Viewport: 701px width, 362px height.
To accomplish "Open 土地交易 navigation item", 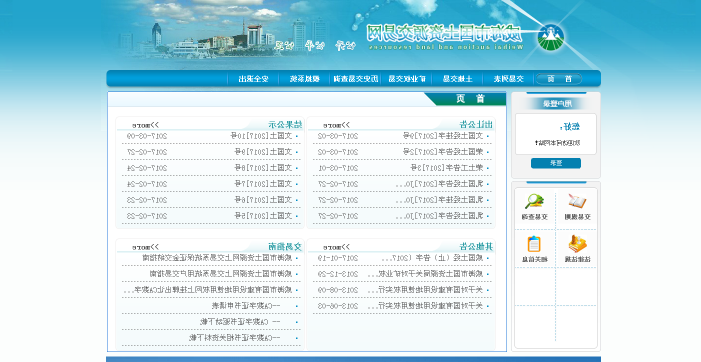I will pos(457,79).
